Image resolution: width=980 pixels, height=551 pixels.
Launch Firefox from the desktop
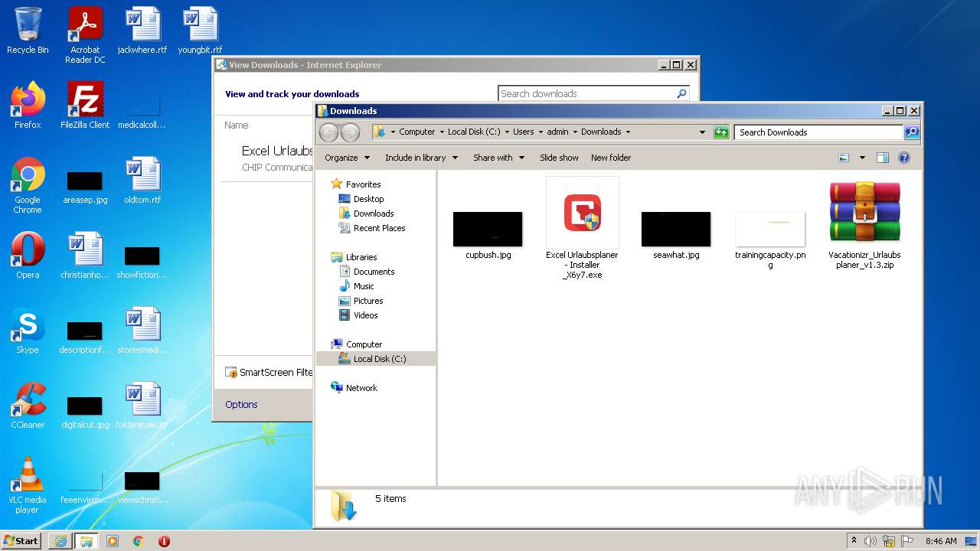[28, 106]
